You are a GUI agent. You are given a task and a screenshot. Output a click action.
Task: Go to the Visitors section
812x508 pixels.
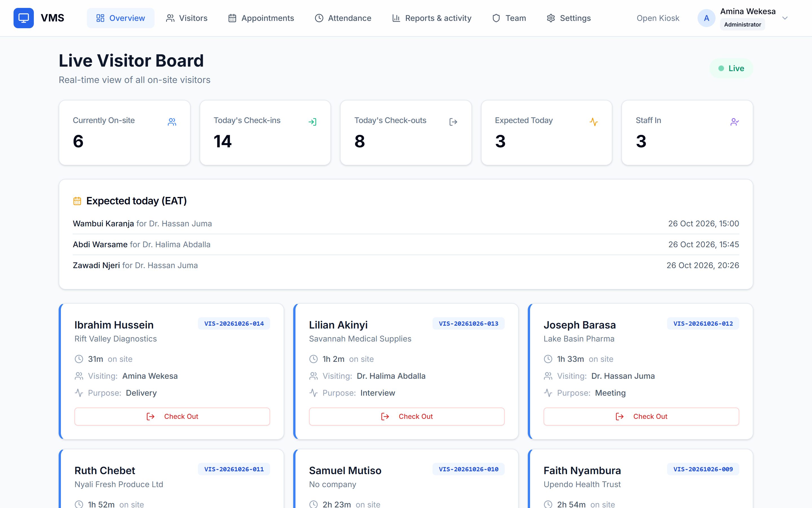[x=187, y=18]
